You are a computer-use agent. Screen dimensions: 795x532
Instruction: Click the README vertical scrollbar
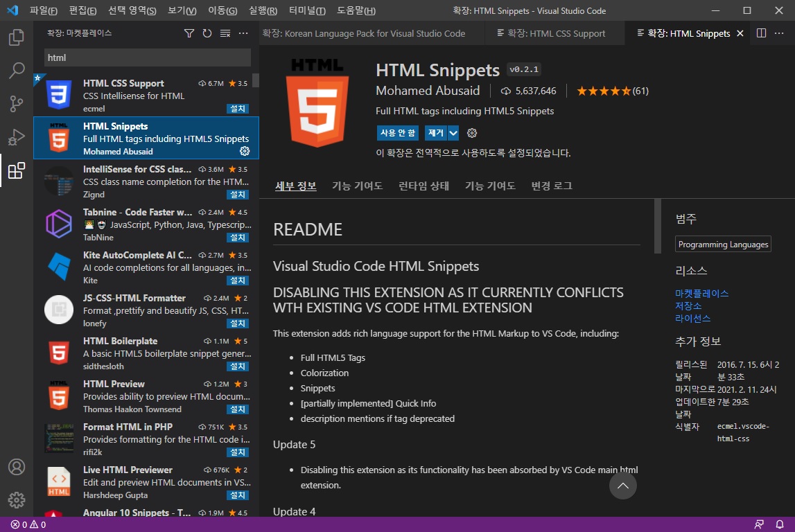tap(658, 226)
